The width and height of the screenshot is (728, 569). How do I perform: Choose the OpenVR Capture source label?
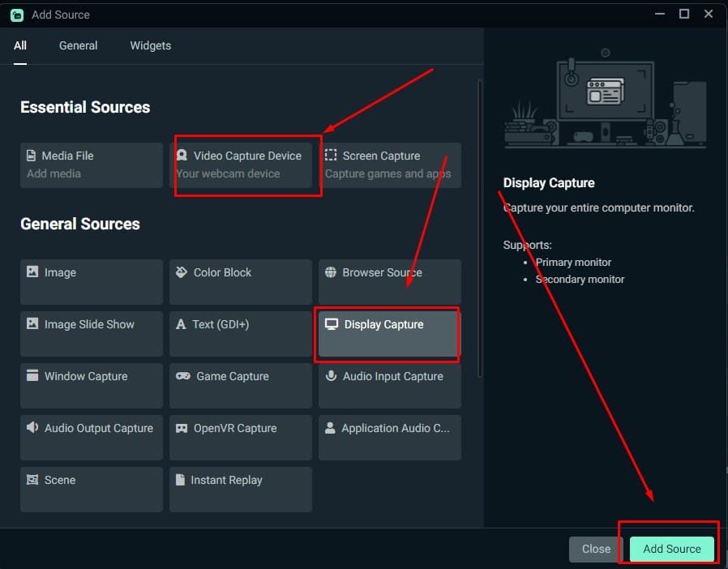point(235,429)
